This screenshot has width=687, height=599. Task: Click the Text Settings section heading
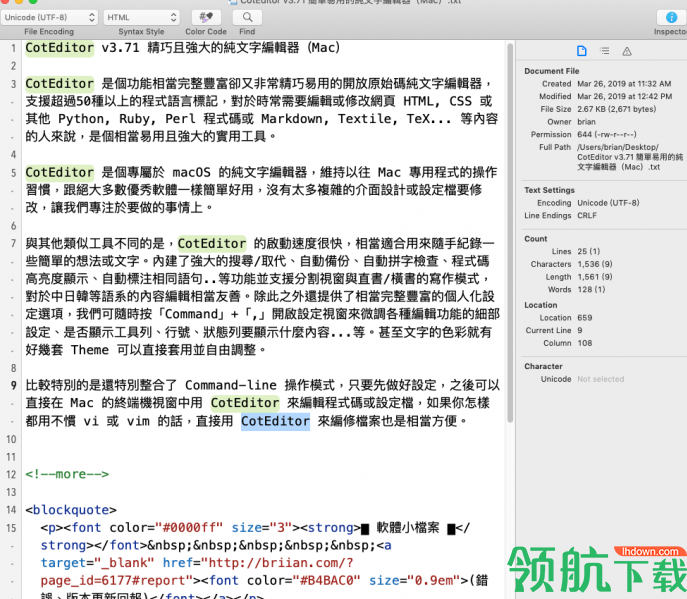click(x=549, y=190)
